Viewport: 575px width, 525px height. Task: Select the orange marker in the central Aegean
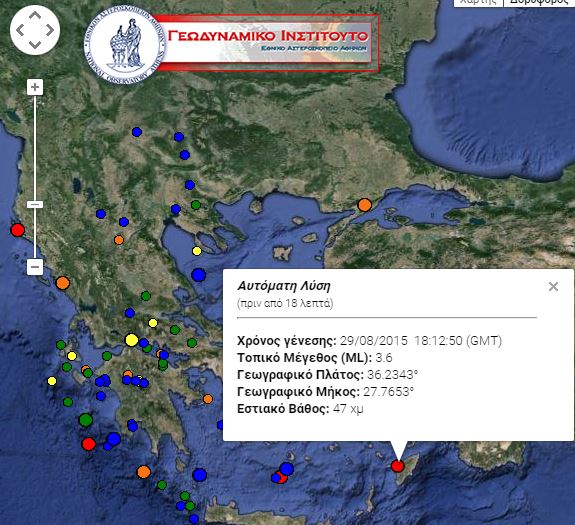click(208, 399)
